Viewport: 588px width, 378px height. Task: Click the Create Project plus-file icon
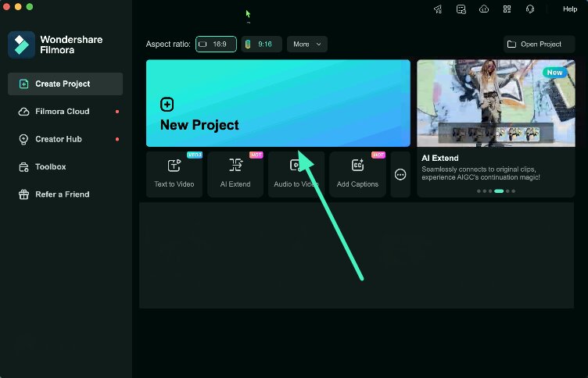click(x=23, y=84)
